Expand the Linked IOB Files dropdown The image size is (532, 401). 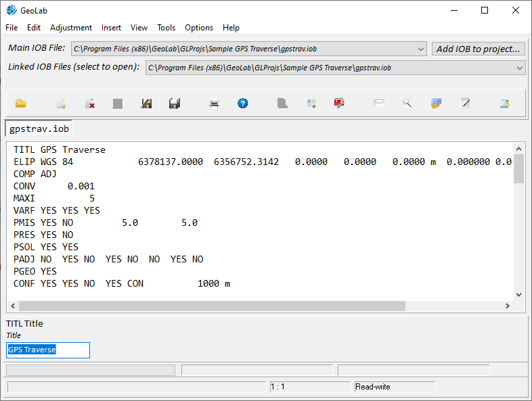(x=519, y=68)
